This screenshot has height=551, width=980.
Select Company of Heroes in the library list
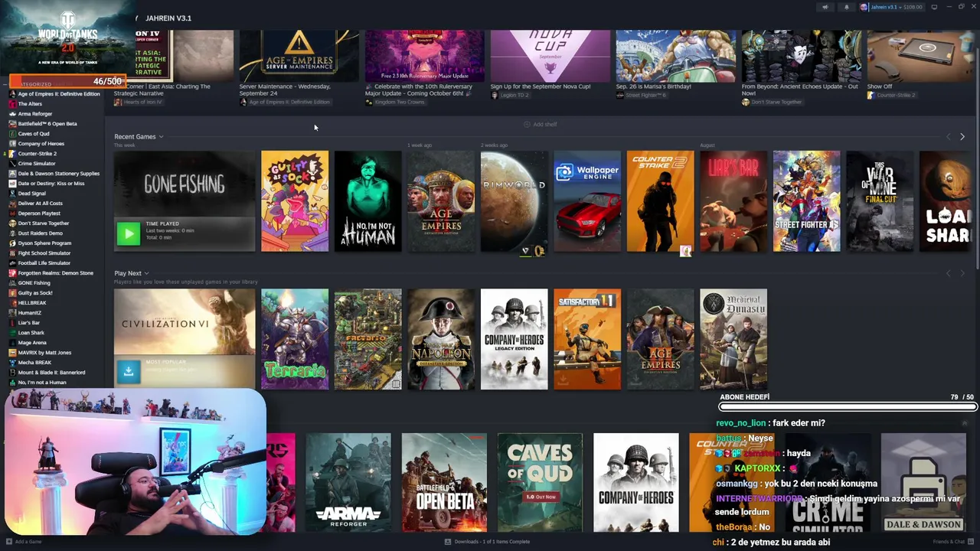(41, 144)
